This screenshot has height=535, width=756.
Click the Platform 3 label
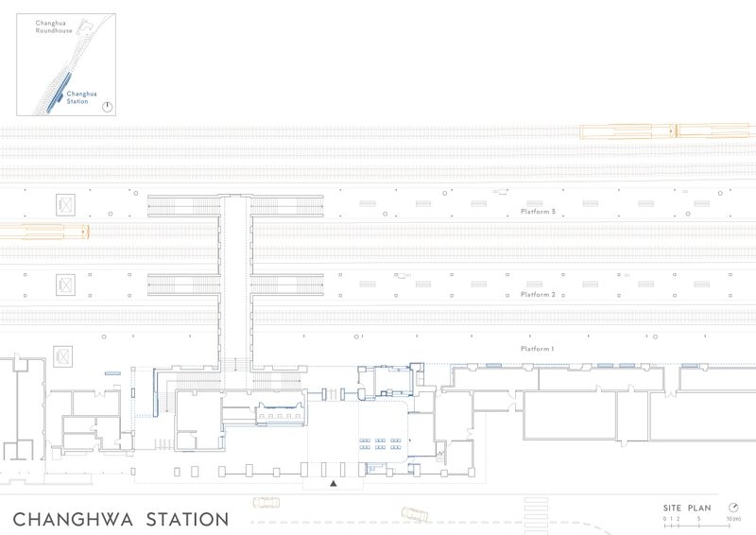[x=538, y=212]
